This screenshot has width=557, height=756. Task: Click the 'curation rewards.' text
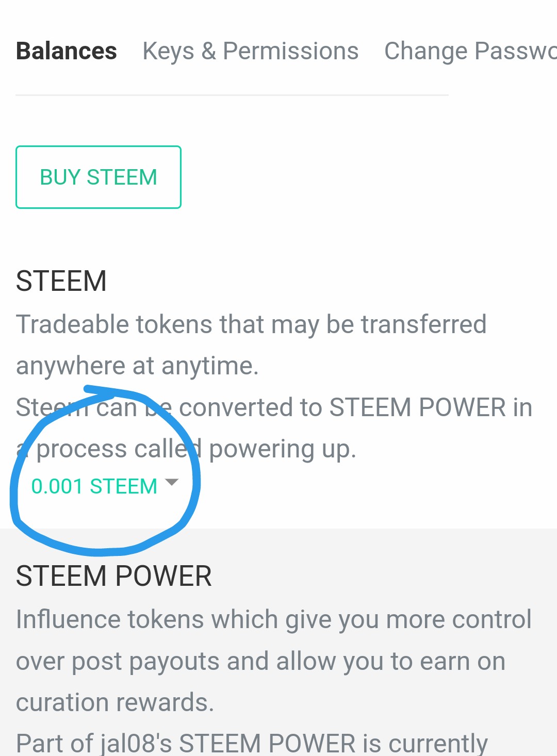114,702
